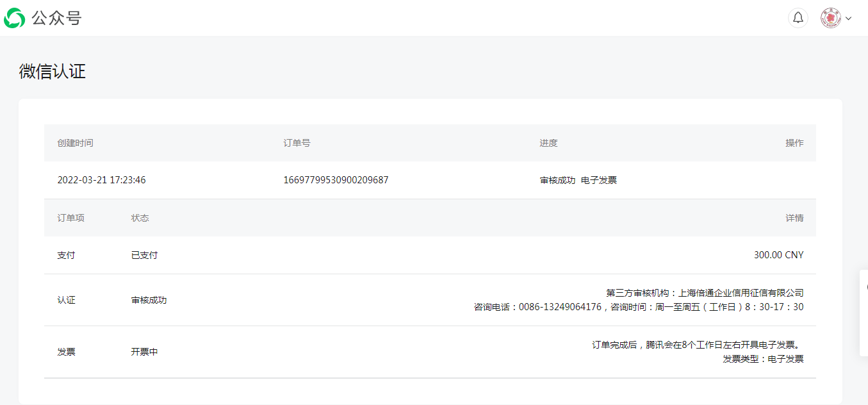868x405 pixels.
Task: Click the 详情 column header
Action: (x=794, y=218)
